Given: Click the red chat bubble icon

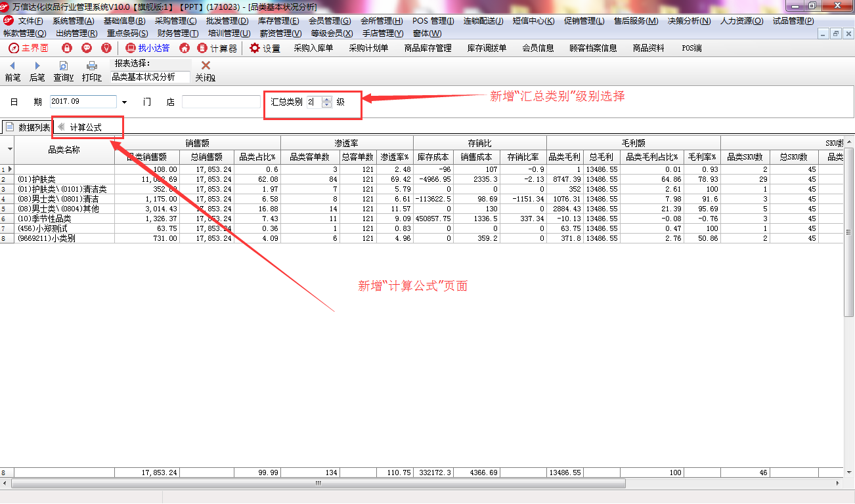Looking at the screenshot, I should pos(86,48).
